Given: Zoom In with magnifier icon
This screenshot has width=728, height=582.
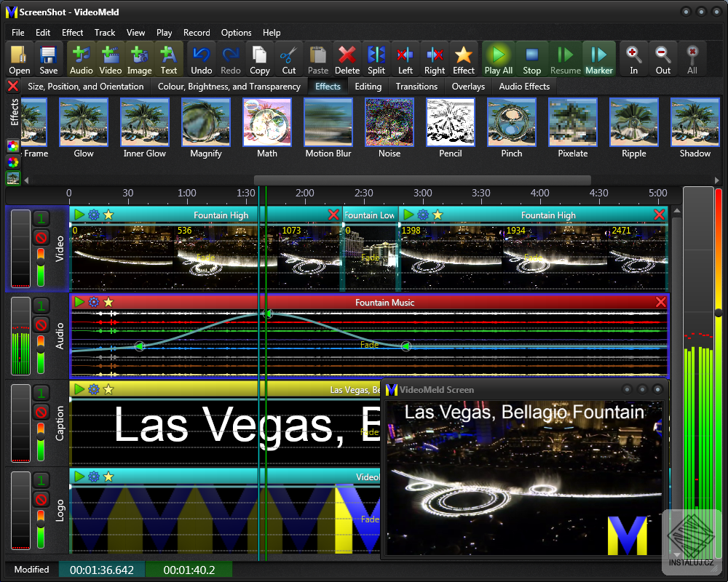Looking at the screenshot, I should coord(634,59).
